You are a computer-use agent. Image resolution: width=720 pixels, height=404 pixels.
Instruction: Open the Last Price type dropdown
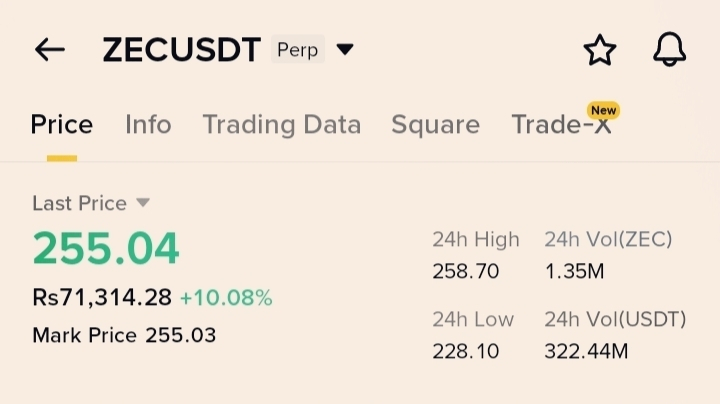click(142, 203)
